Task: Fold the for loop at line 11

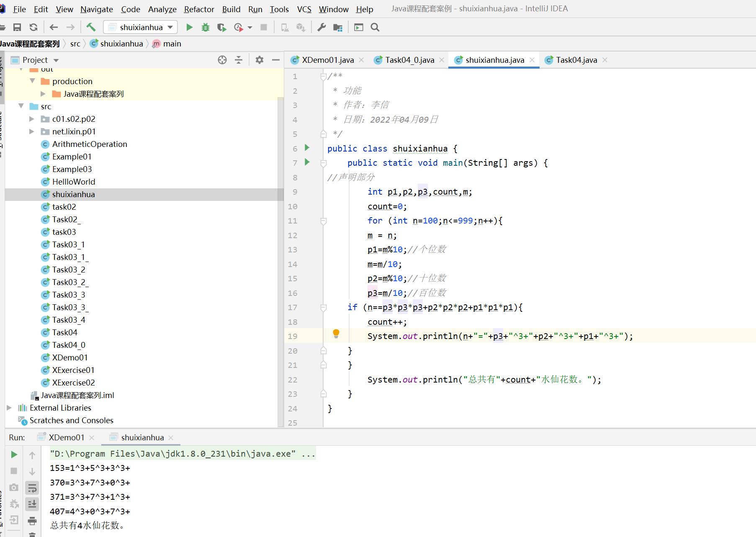Action: point(323,221)
